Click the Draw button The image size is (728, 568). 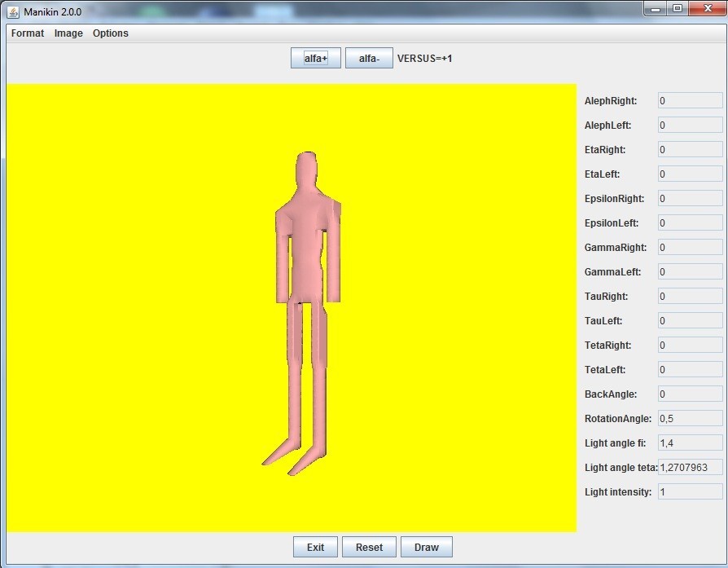pos(426,548)
